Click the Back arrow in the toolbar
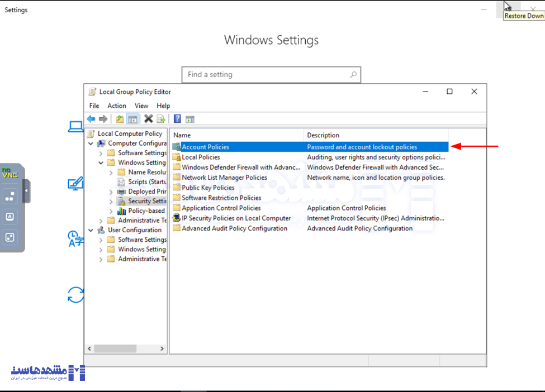The width and height of the screenshot is (545, 392). tap(91, 119)
